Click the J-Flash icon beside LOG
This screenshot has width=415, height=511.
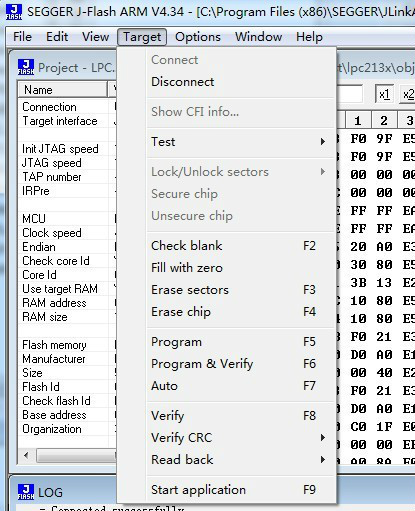[x=26, y=492]
